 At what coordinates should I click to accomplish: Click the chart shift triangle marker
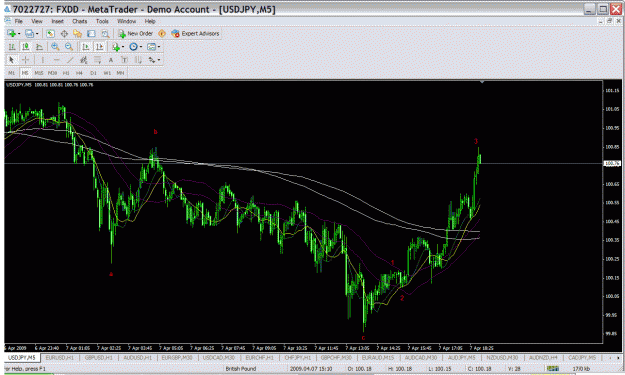click(482, 82)
